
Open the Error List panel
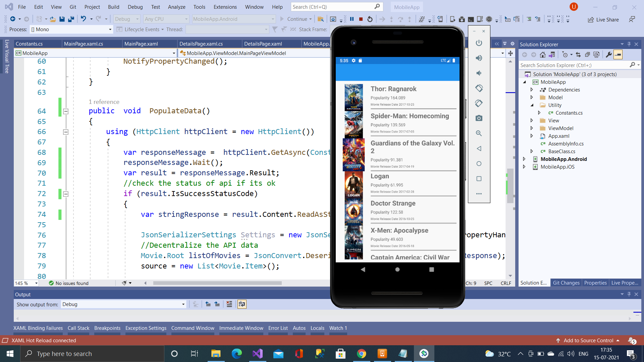click(278, 328)
